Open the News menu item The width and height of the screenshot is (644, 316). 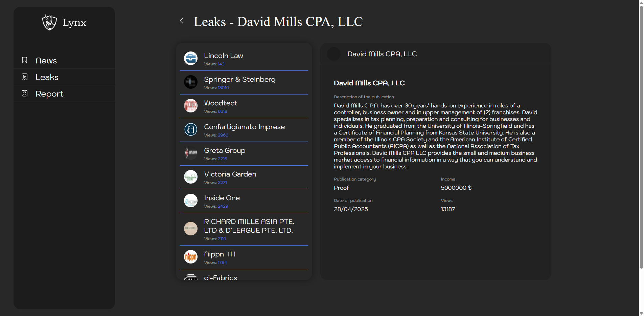pos(46,61)
